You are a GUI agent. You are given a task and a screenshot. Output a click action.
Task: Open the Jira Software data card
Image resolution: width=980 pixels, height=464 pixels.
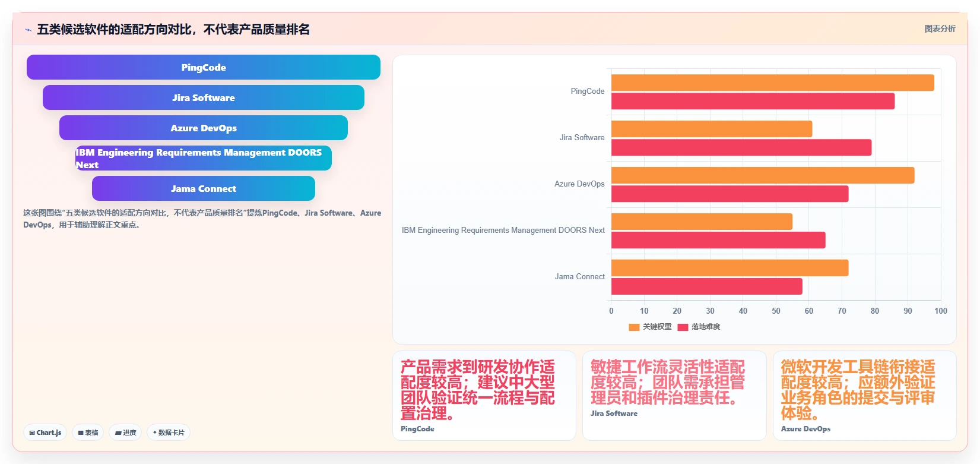[674, 396]
